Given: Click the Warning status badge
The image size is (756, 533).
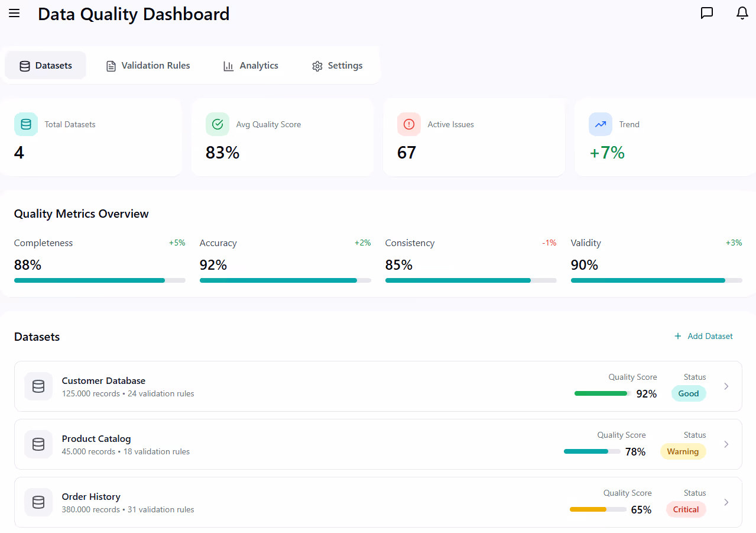Looking at the screenshot, I should click(x=683, y=451).
